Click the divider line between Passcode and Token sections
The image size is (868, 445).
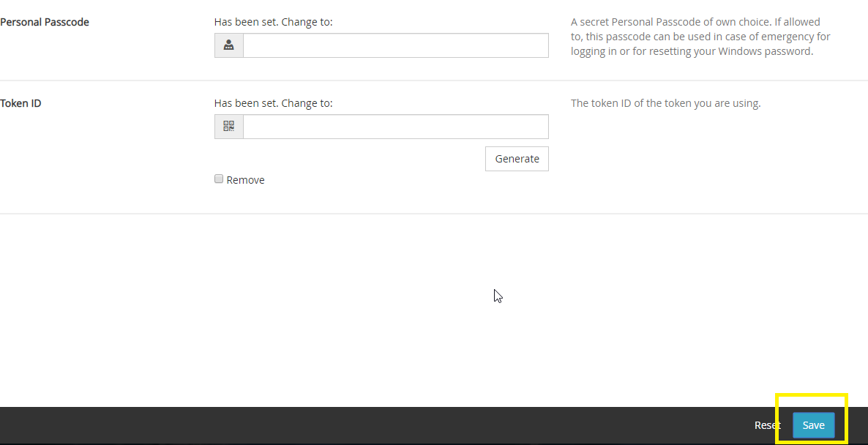pos(434,81)
